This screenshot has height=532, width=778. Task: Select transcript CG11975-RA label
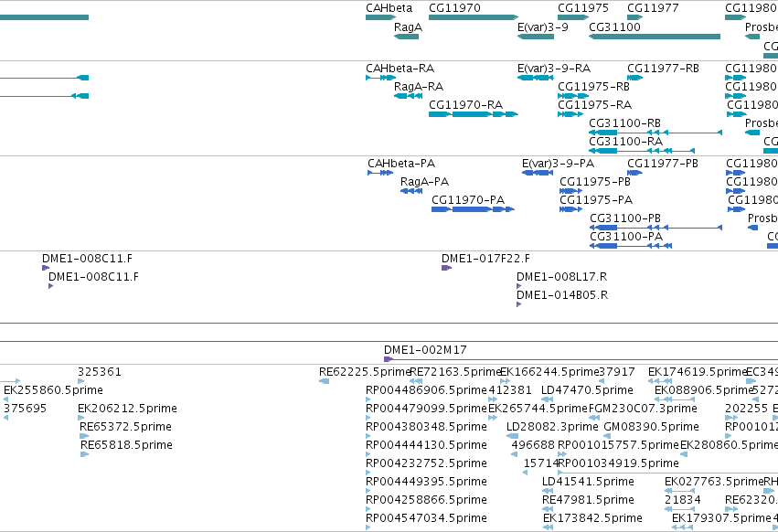594,105
